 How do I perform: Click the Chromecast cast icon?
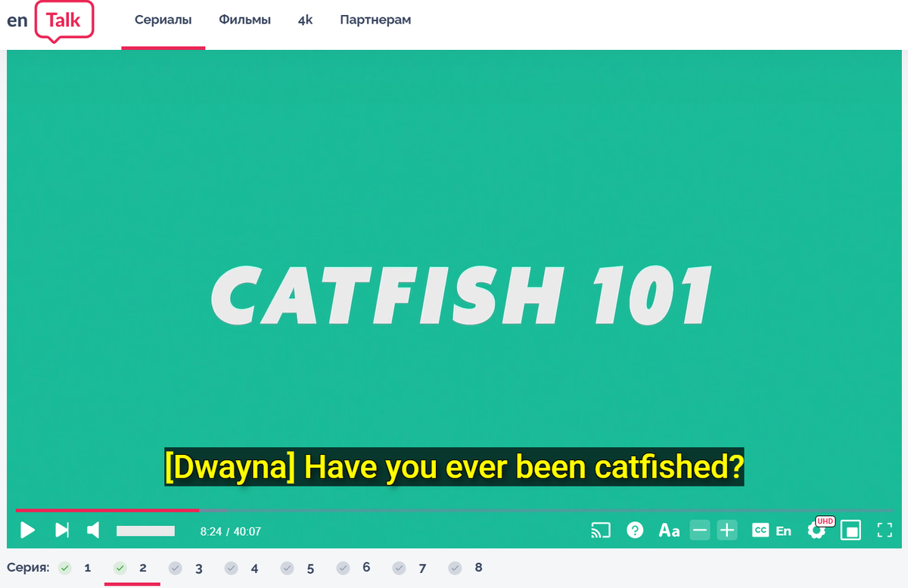point(601,530)
